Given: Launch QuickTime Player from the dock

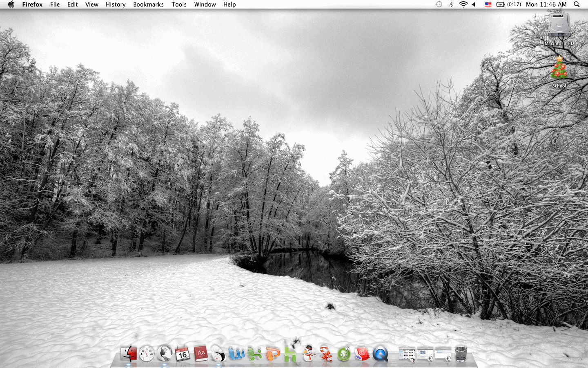Looking at the screenshot, I should (380, 354).
